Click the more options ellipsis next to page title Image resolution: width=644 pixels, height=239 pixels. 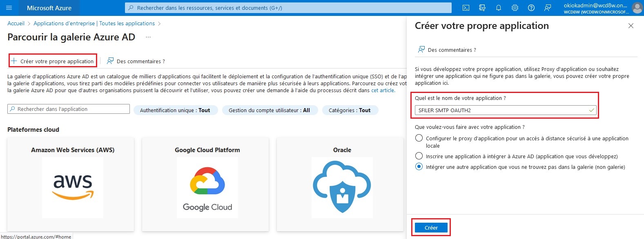coord(148,37)
